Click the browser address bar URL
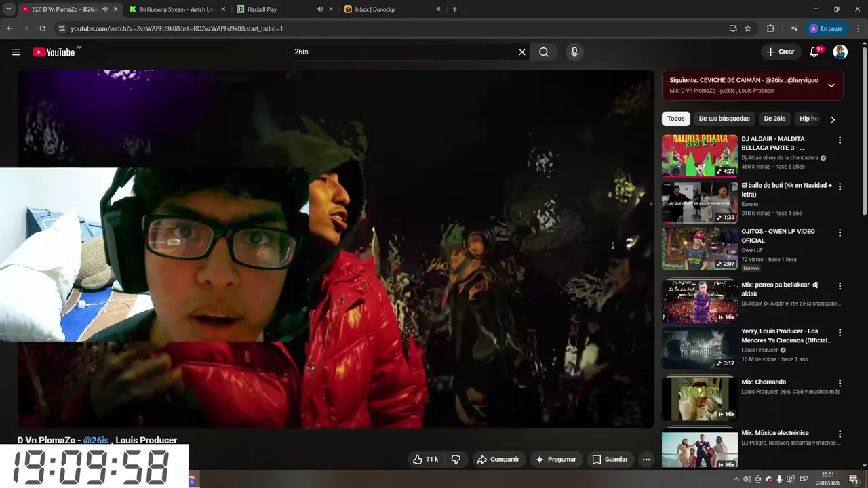This screenshot has width=868, height=488. point(176,28)
